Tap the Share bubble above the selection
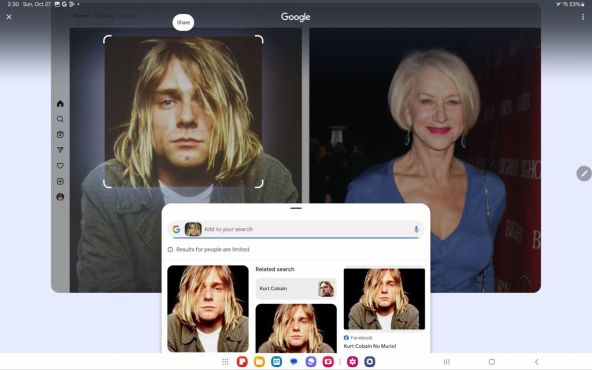The width and height of the screenshot is (592, 370). (183, 22)
